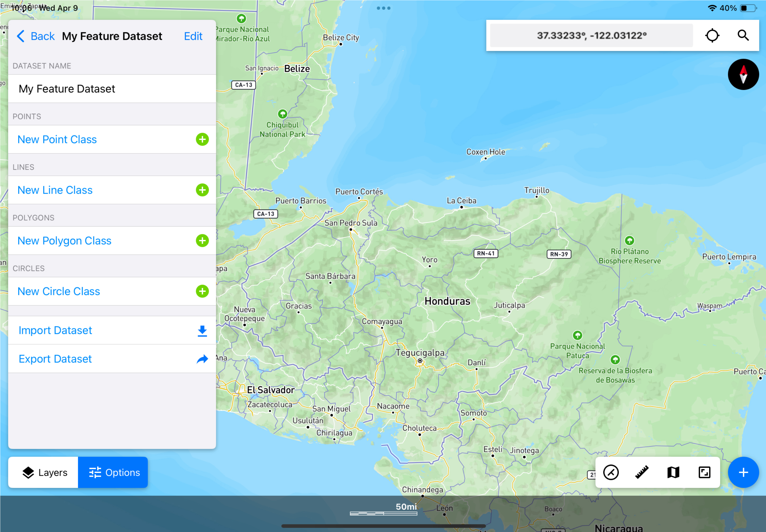Open the basemap selection icon
This screenshot has height=532, width=766.
click(673, 472)
